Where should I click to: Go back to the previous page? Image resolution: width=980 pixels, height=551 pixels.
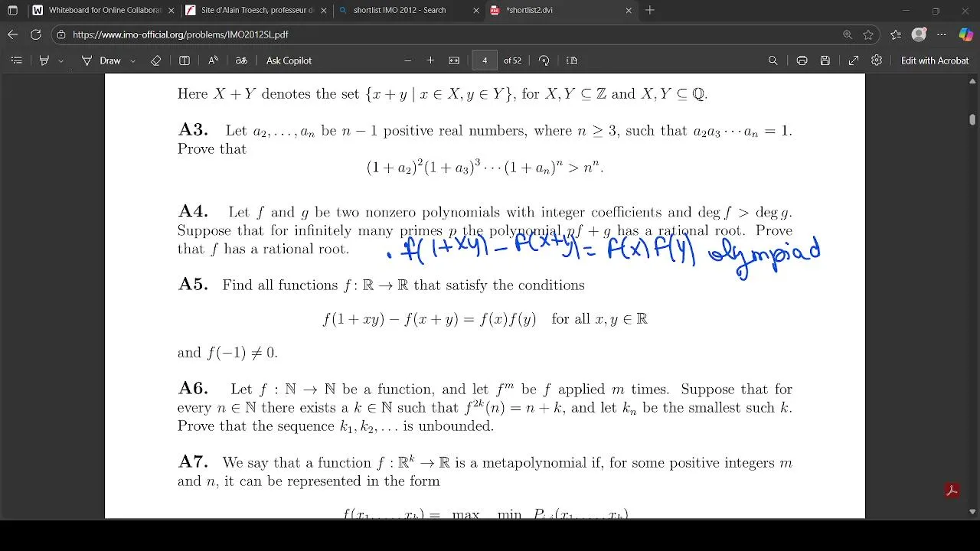[x=12, y=34]
